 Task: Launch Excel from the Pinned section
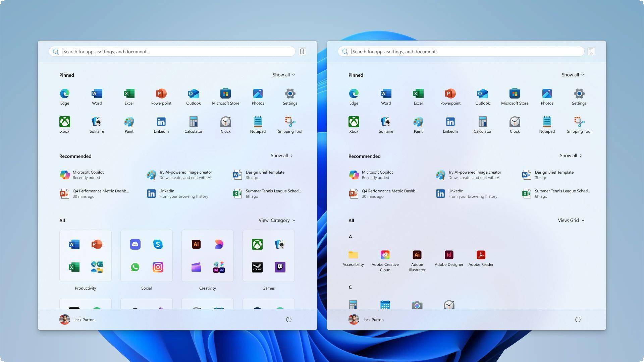click(129, 96)
